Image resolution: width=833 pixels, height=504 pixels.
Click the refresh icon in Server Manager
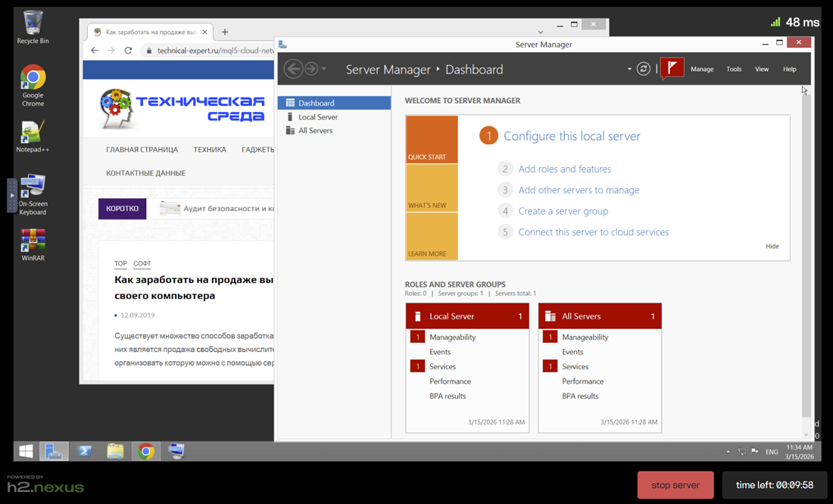tap(643, 68)
